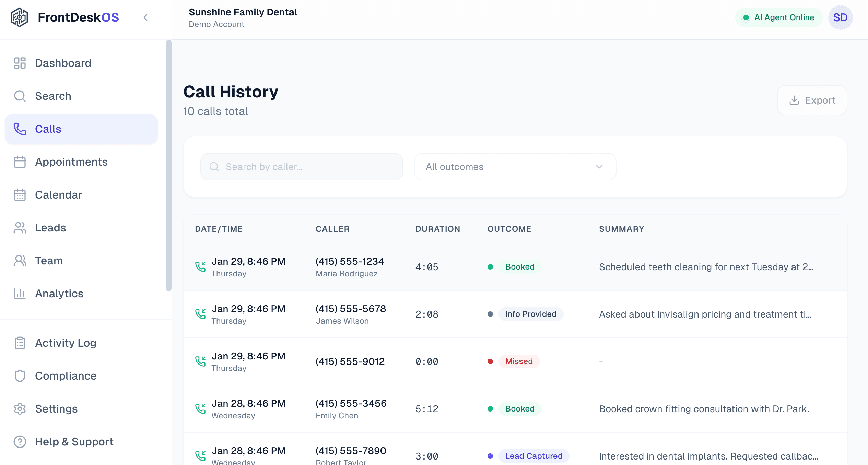Open the Dashboard grid icon
The width and height of the screenshot is (868, 465).
(x=20, y=63)
